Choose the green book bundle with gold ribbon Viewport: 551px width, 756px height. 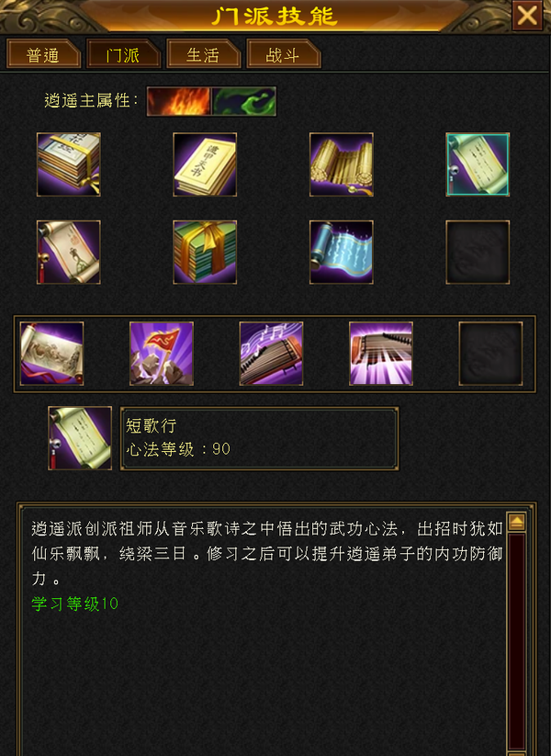205,253
